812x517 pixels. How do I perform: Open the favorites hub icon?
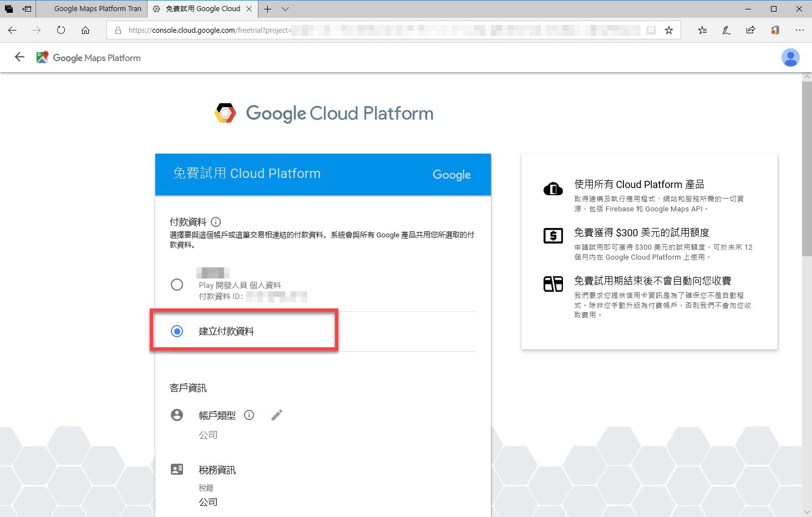click(702, 30)
